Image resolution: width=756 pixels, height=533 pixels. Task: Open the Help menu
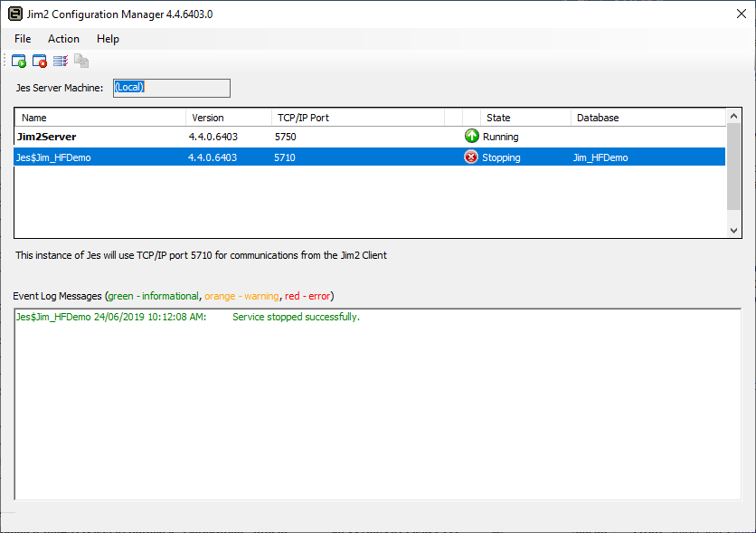point(108,39)
